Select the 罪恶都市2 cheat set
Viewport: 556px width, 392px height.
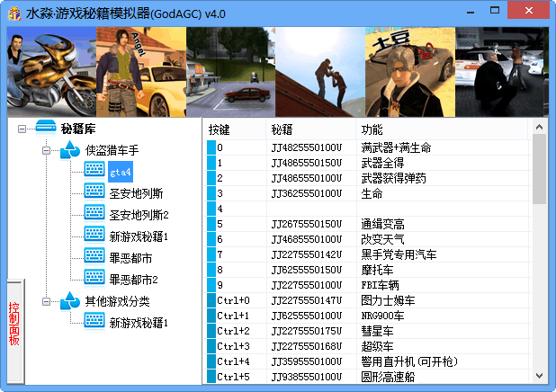click(133, 280)
